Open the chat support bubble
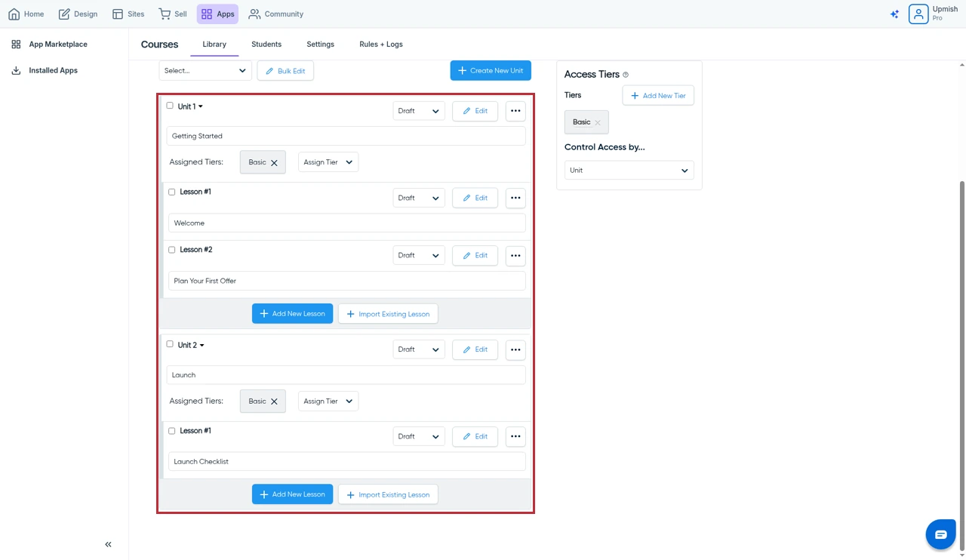The image size is (966, 560). point(940,534)
